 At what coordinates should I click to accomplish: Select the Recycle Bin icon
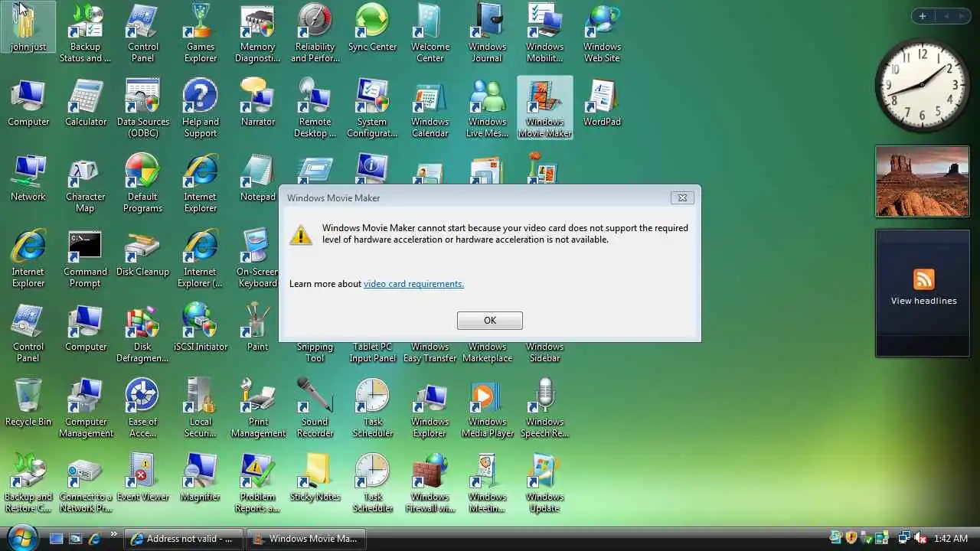(x=28, y=403)
